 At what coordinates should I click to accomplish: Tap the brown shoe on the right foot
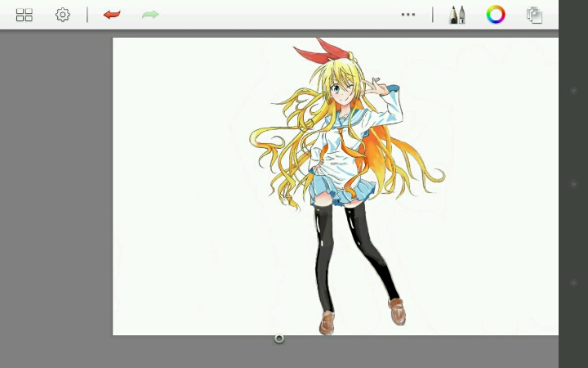398,311
